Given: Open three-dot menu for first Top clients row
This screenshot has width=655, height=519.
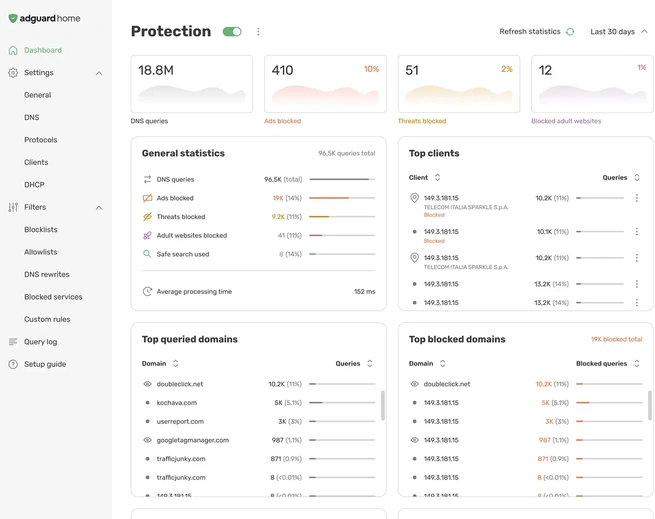Looking at the screenshot, I should pos(637,198).
